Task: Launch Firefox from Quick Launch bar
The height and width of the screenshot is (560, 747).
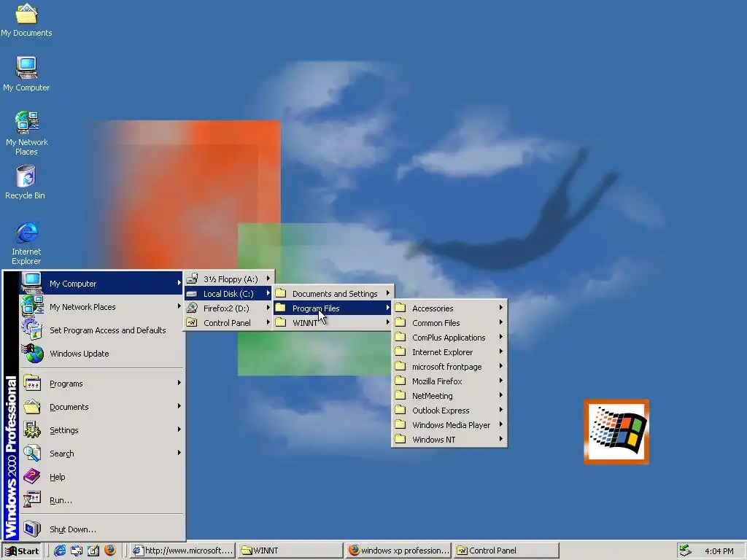Action: coord(110,551)
